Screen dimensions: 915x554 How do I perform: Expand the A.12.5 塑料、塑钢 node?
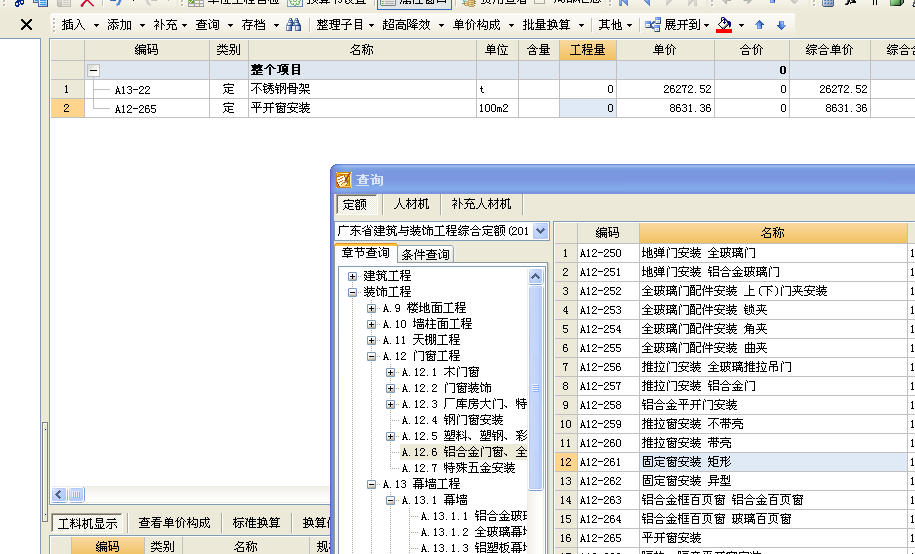pyautogui.click(x=390, y=436)
